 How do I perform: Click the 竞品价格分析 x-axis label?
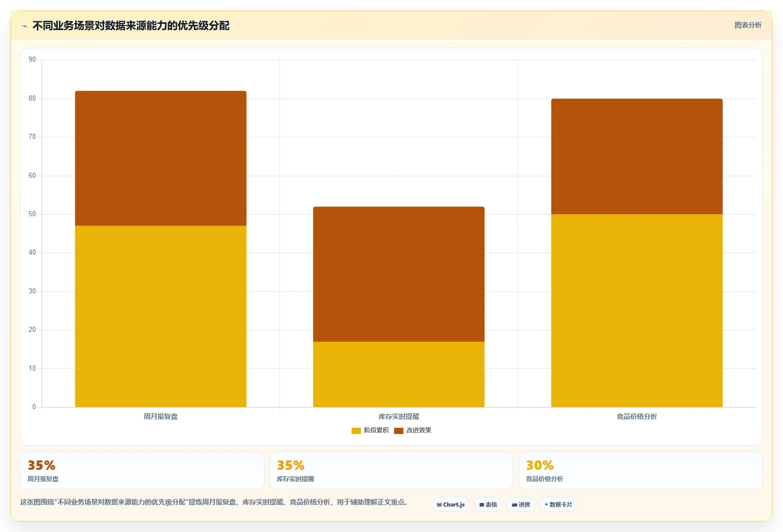pyautogui.click(x=637, y=416)
